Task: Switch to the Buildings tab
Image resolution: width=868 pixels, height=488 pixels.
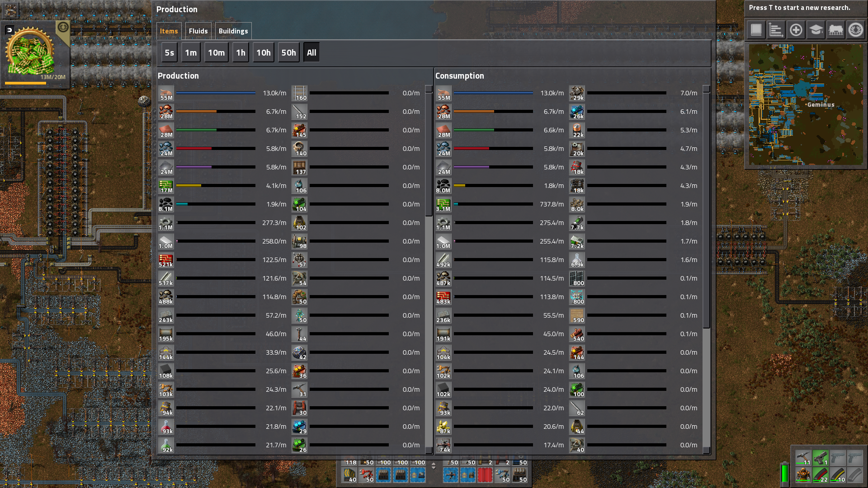Action: click(233, 30)
